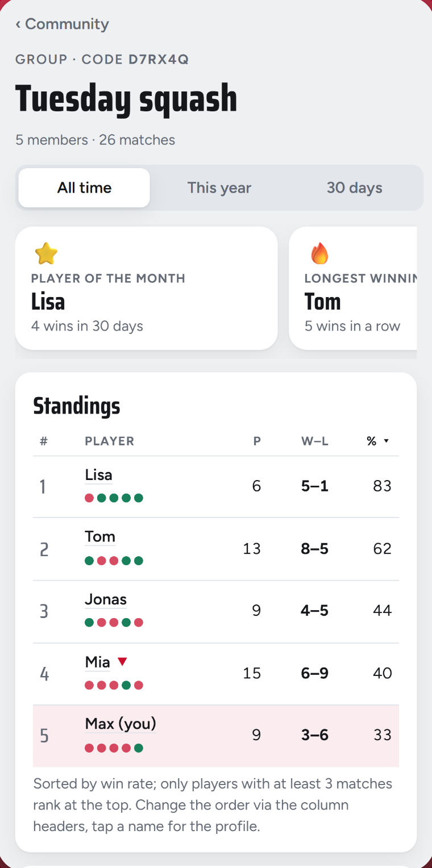The height and width of the screenshot is (868, 432).
Task: Click the red down-trend arrow next to Mia
Action: 122,662
